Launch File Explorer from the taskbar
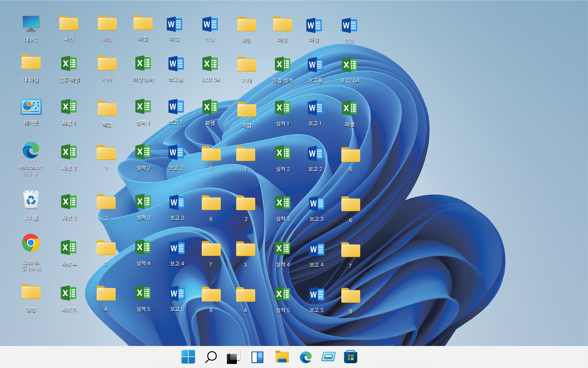Image resolution: width=588 pixels, height=368 pixels. (282, 357)
